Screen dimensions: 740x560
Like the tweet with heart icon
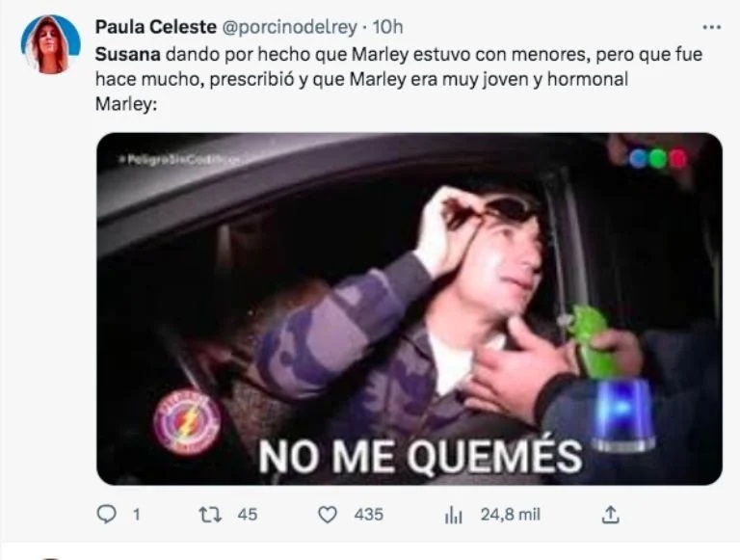(328, 514)
